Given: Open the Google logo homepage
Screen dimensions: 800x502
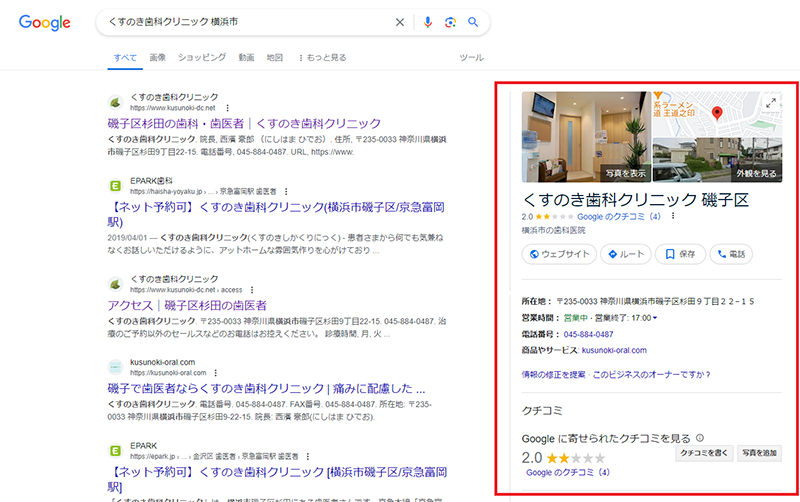Looking at the screenshot, I should pos(44,22).
